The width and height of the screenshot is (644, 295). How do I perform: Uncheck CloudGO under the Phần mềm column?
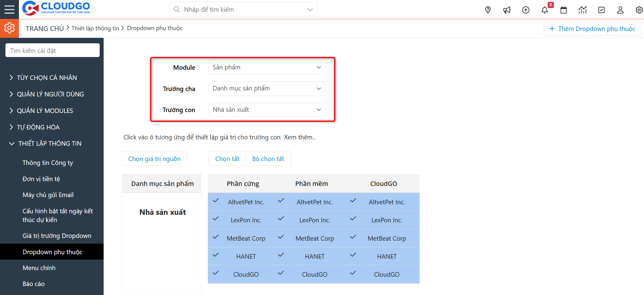[x=281, y=273]
